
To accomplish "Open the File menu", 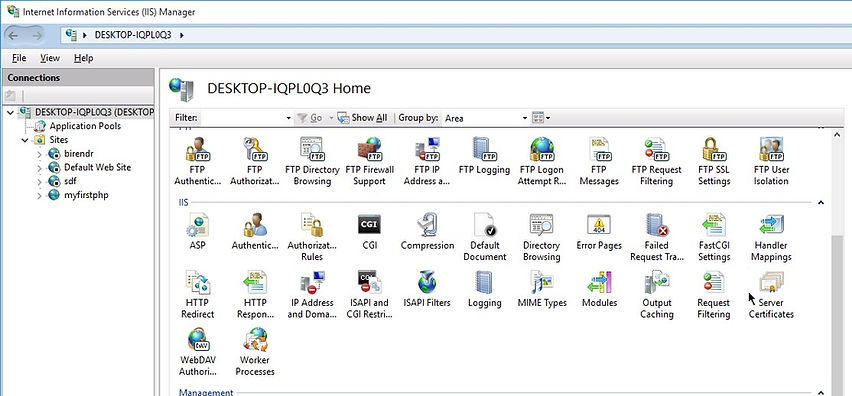I will pos(19,58).
